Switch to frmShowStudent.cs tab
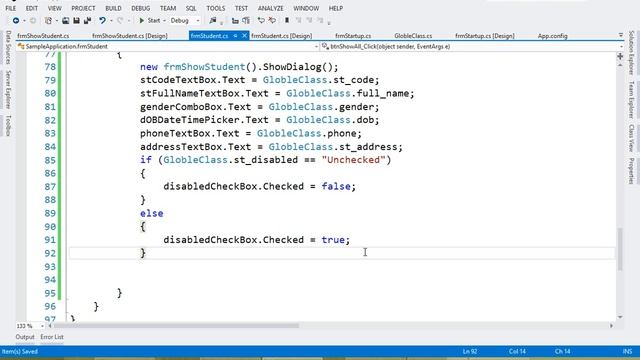 click(43, 36)
